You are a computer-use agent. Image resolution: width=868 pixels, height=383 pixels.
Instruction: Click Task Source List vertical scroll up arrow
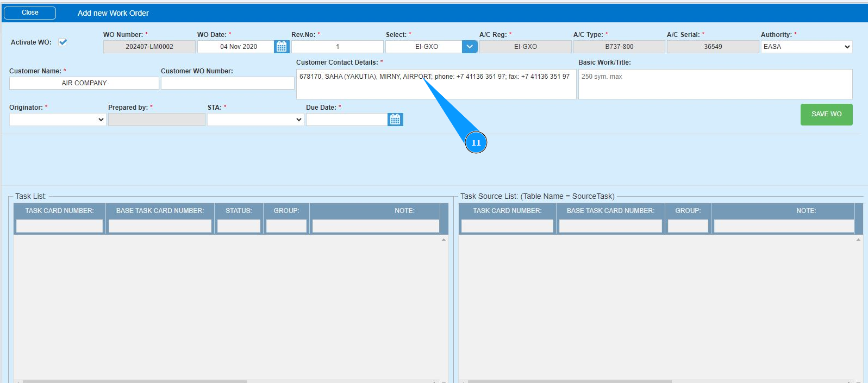[859, 240]
